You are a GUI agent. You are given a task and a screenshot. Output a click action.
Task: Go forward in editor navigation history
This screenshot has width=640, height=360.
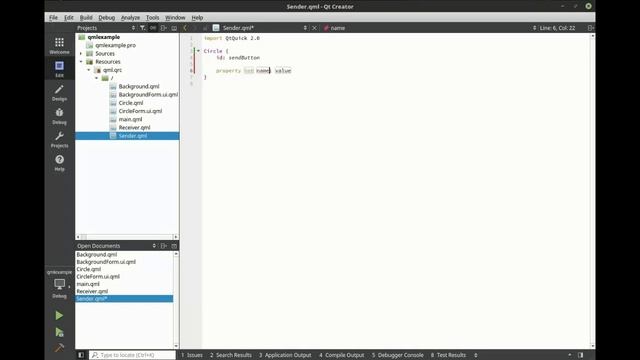pyautogui.click(x=195, y=28)
